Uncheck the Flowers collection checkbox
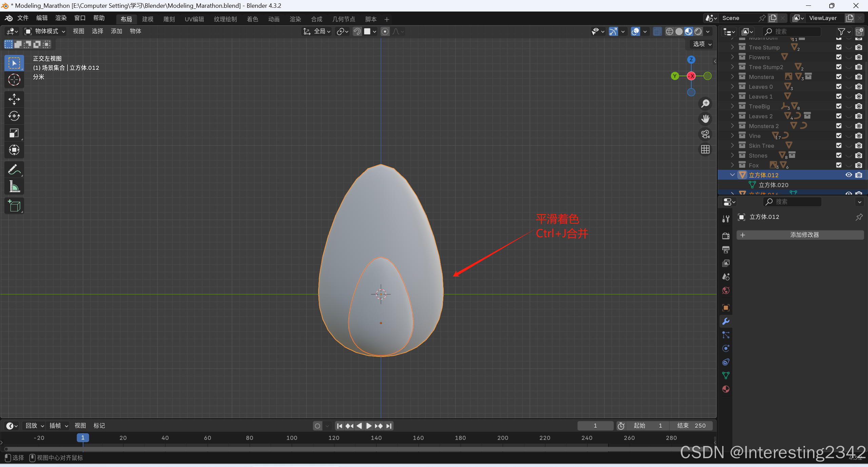 [839, 57]
